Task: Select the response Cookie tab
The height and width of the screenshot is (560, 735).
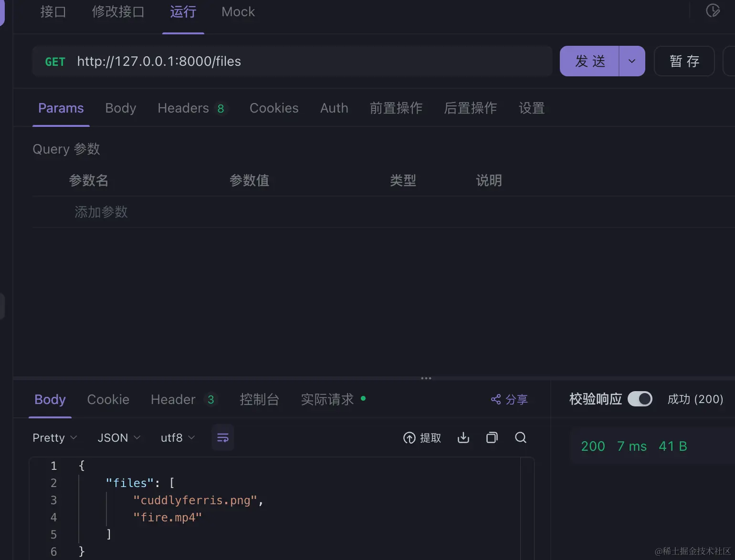Action: point(108,399)
